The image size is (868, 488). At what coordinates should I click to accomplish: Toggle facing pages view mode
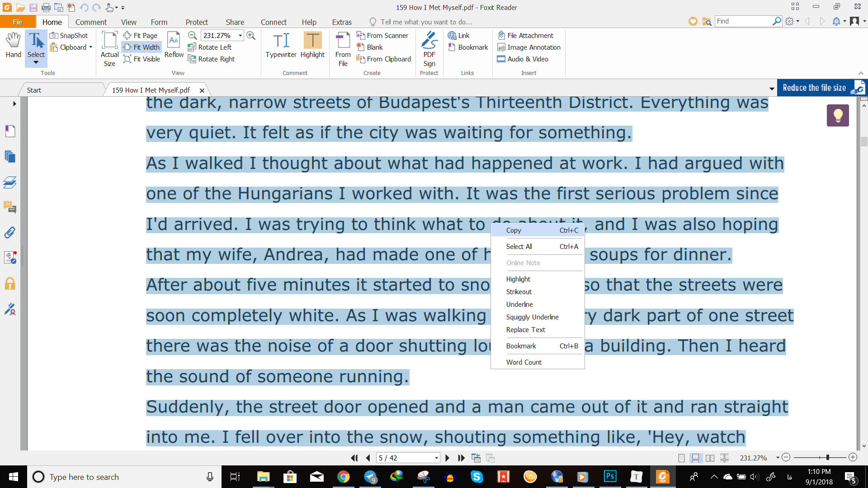(710, 458)
